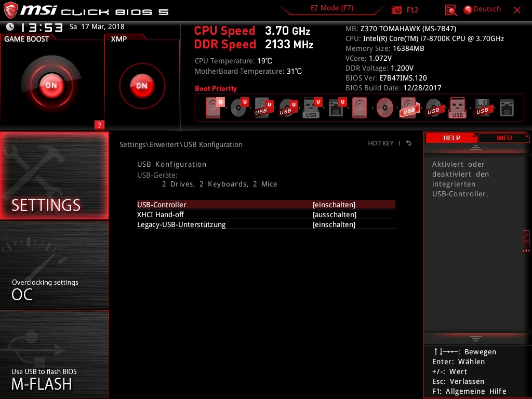The height and width of the screenshot is (399, 532).
Task: Click the CPU: Intel Core i7-8700K line
Action: point(424,38)
